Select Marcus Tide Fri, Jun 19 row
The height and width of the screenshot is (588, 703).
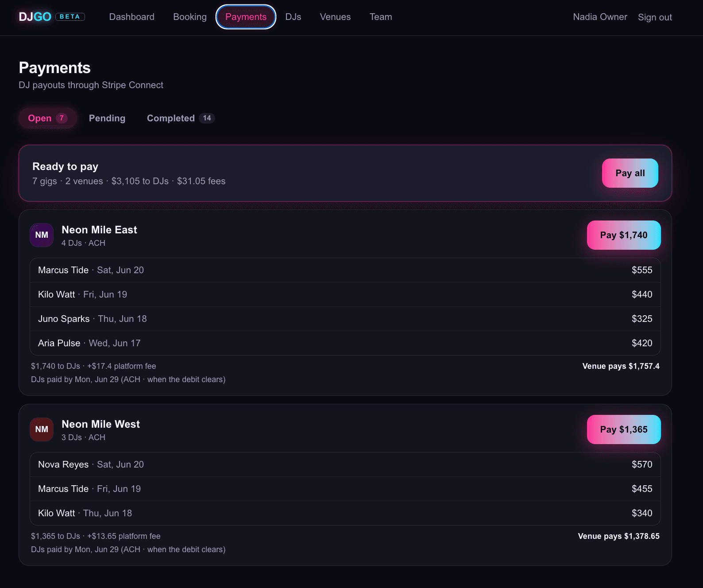click(x=345, y=489)
